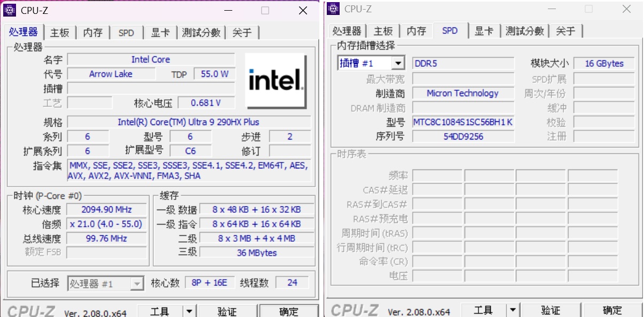
Task: Switch to 内存 tab in left window
Action: pos(93,33)
